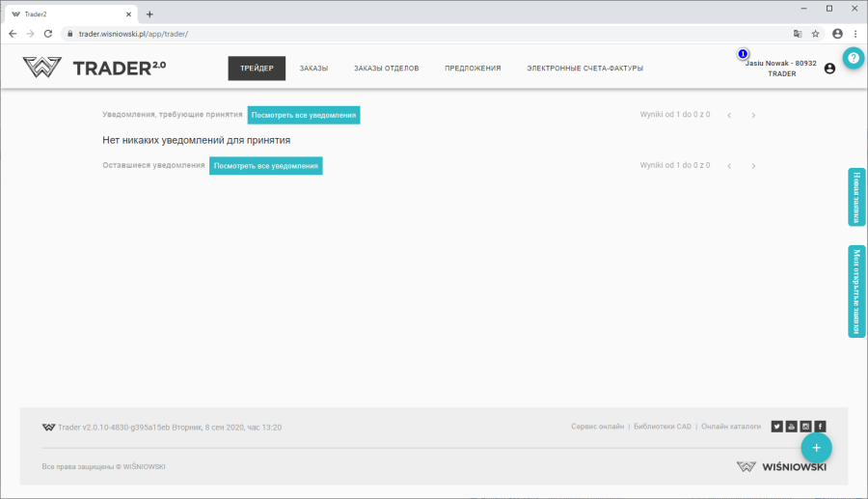
Task: Expand the 'Новая заявка' side tab
Action: point(856,197)
